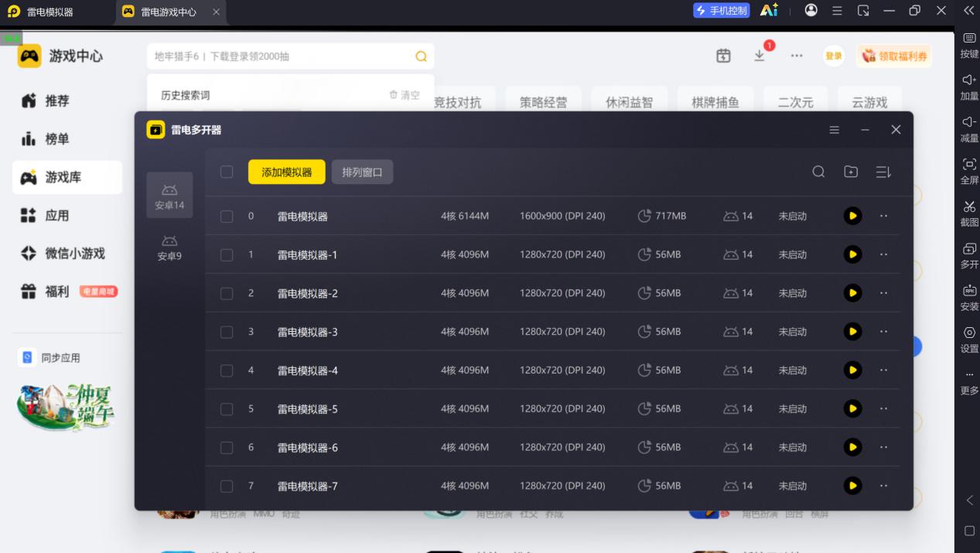Viewport: 980px width, 553px height.
Task: Click the 手机控制 button in title bar
Action: 721,11
